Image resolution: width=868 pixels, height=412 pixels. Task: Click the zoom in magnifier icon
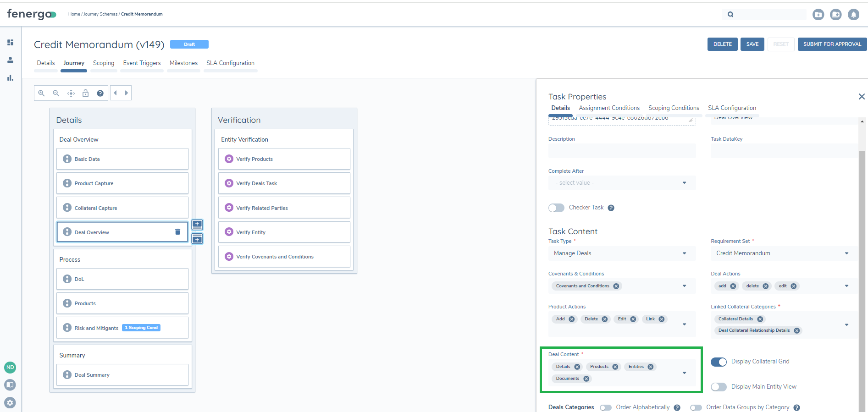click(41, 93)
